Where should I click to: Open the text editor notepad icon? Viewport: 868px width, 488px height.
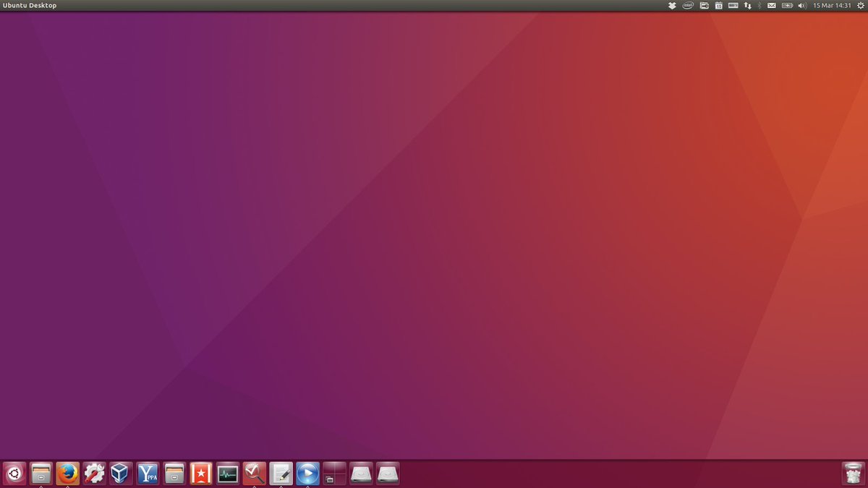click(x=281, y=474)
